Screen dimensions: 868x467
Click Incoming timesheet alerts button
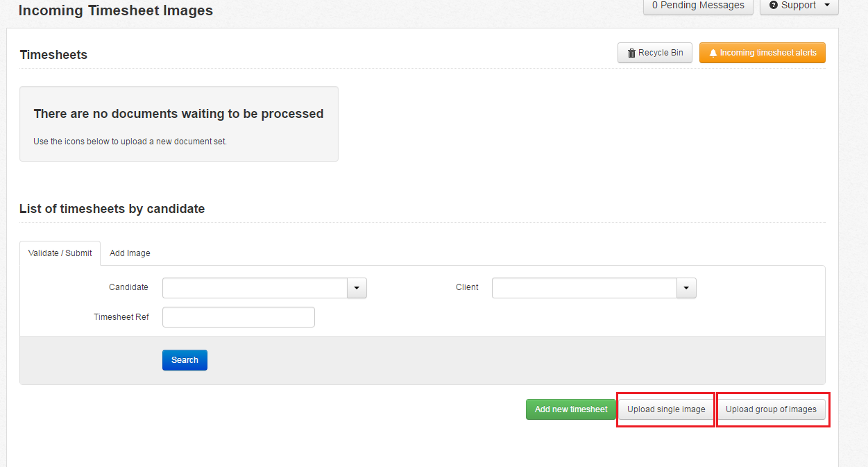pyautogui.click(x=763, y=53)
